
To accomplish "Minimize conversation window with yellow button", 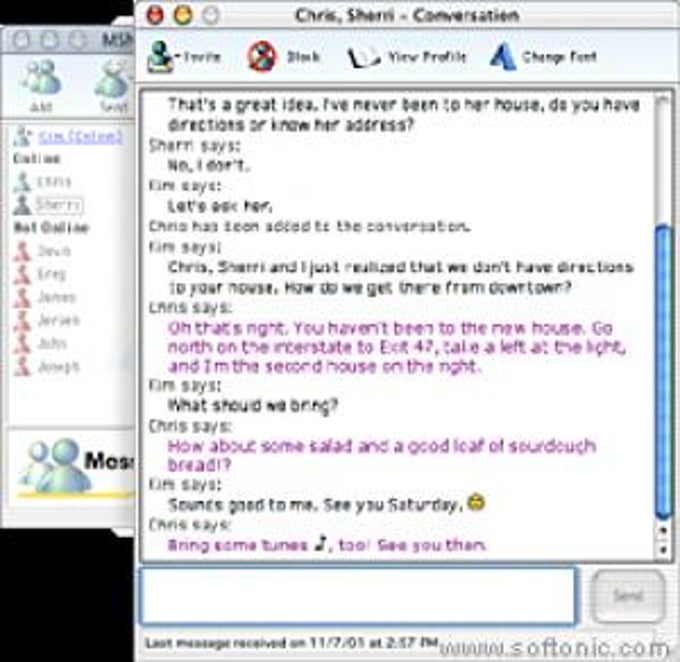I will coord(183,15).
